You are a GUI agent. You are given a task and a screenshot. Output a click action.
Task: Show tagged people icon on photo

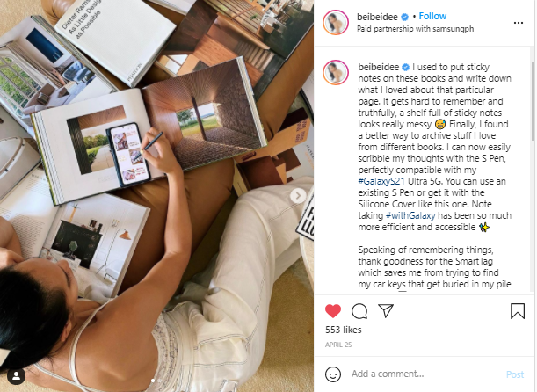point(16,376)
